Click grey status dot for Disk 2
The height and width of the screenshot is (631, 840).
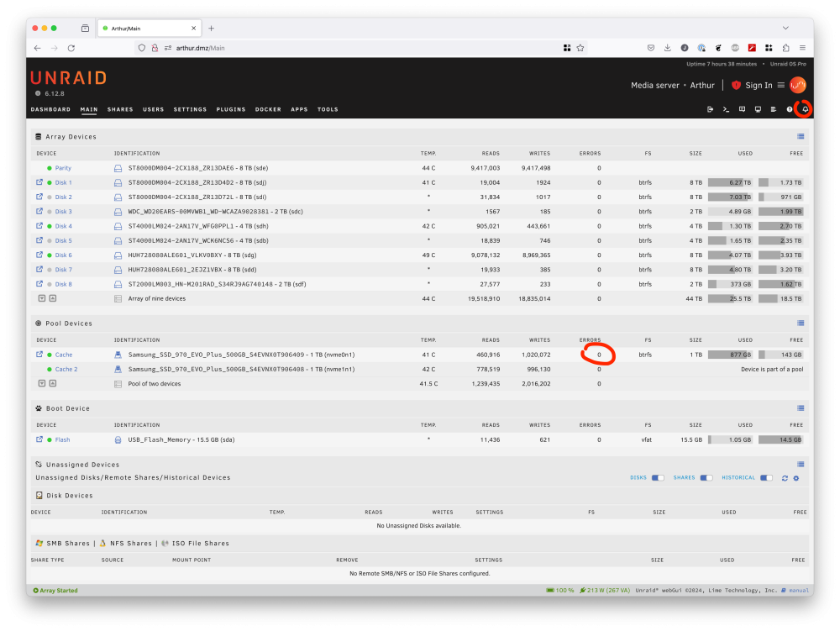pyautogui.click(x=50, y=197)
